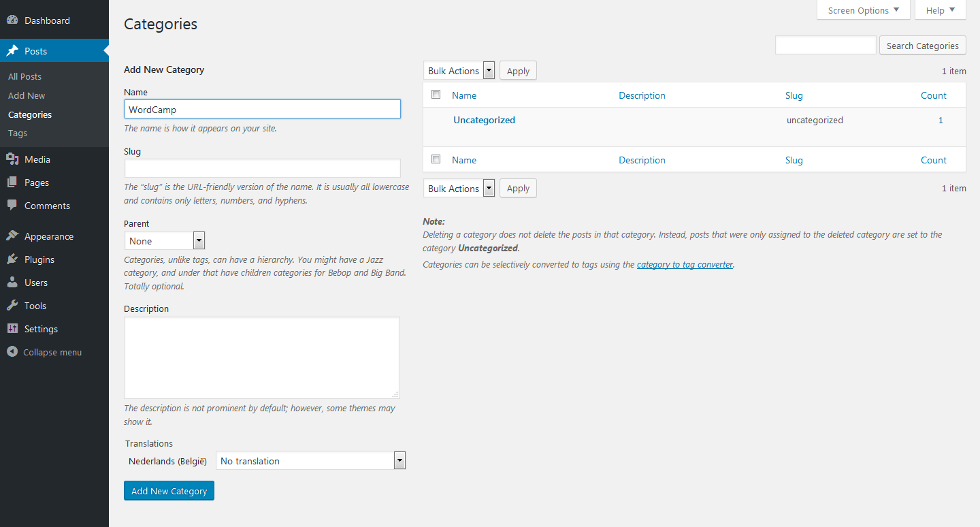Check the select-all checkbox in table footer
980x527 pixels.
(x=436, y=159)
